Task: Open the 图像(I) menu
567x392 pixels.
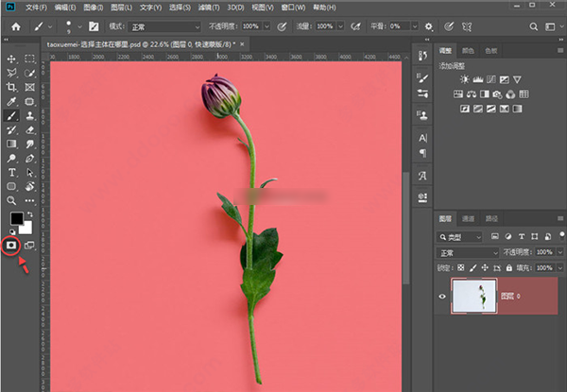Action: (x=94, y=8)
